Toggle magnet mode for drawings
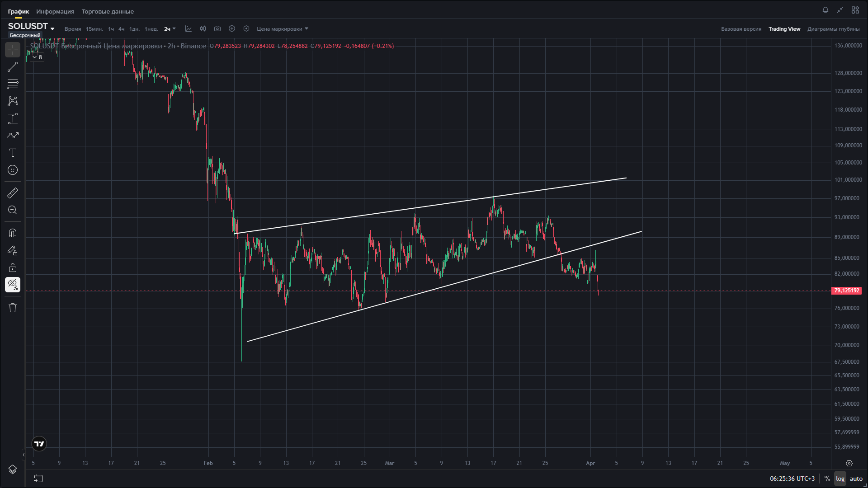Screen dimensions: 868x488 (x=13, y=233)
